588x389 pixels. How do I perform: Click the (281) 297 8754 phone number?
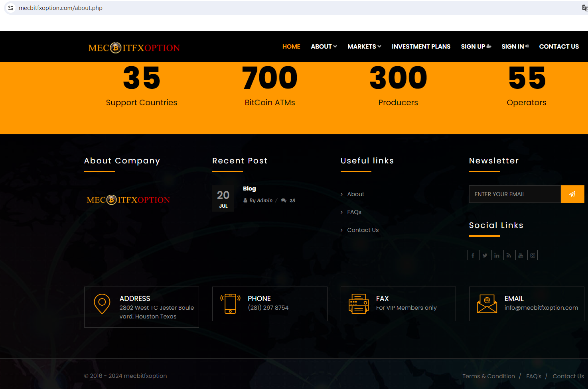pyautogui.click(x=268, y=308)
